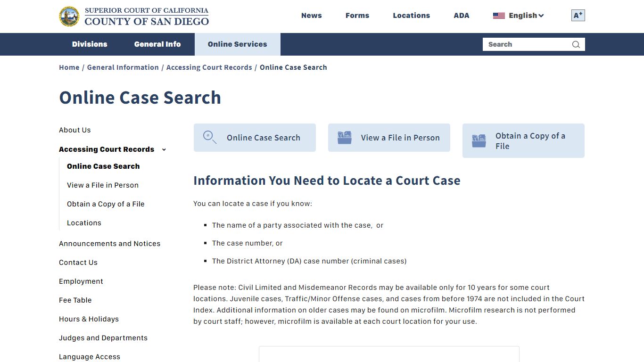Screen dimensions: 644x362
Task: Open Employment in the sidebar
Action: click(x=81, y=281)
